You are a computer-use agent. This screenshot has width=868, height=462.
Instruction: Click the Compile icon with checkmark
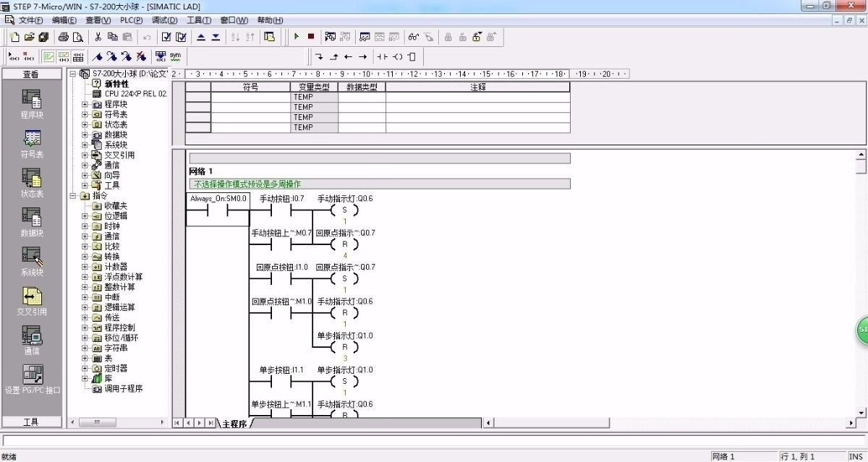click(x=166, y=37)
